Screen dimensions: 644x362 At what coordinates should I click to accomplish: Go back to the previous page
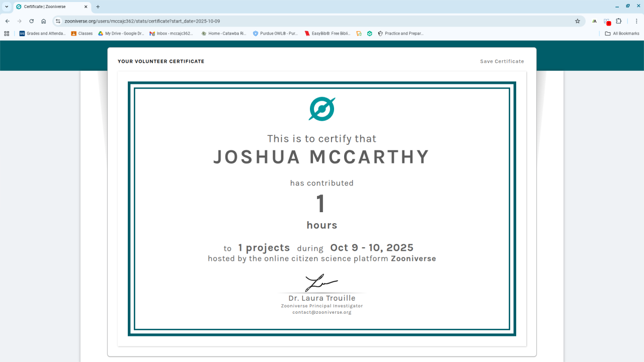click(x=7, y=21)
